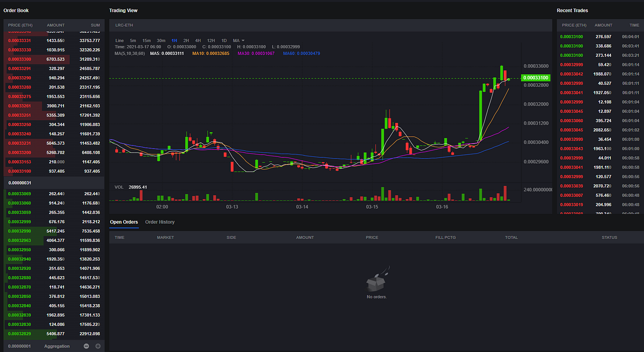Select buy order at price 0.00032839
644x352 pixels.
click(x=54, y=314)
